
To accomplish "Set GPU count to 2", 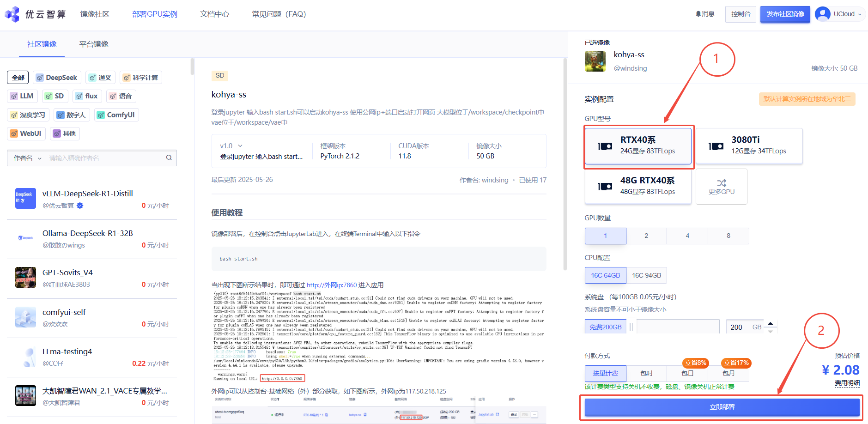I will (646, 236).
